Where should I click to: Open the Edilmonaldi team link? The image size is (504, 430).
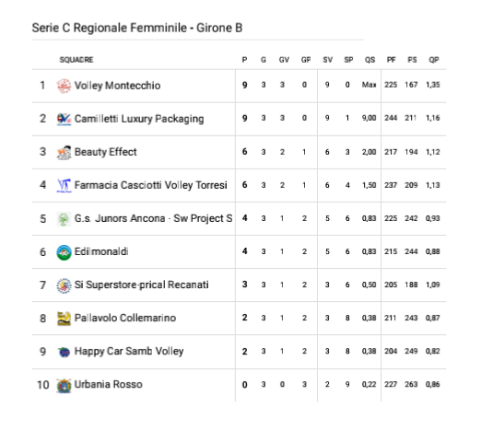click(x=101, y=251)
